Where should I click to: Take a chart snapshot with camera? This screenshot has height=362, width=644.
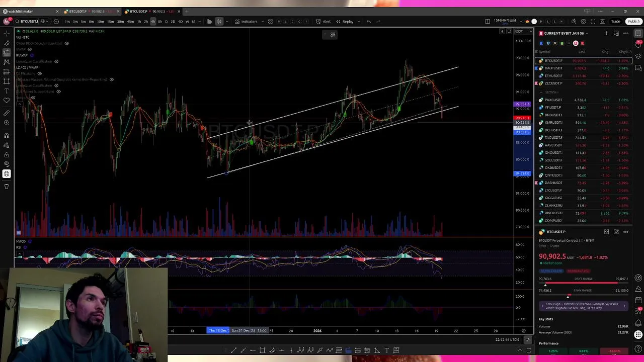click(602, 22)
